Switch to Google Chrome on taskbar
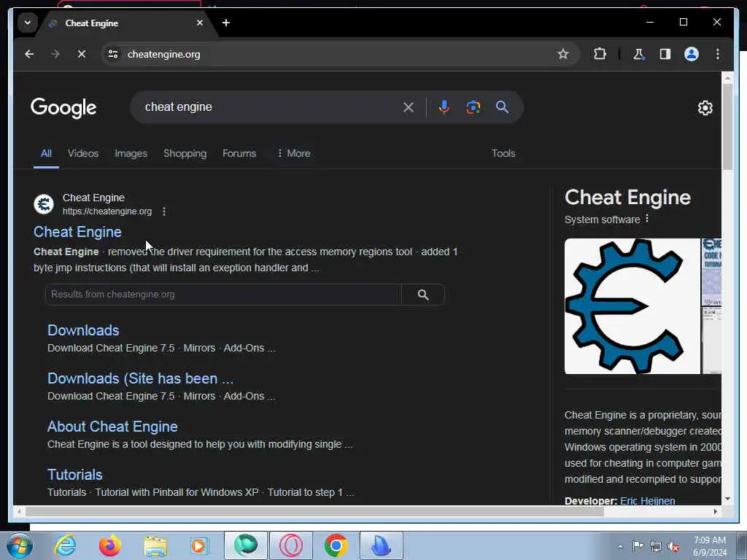The image size is (747, 560). click(336, 545)
